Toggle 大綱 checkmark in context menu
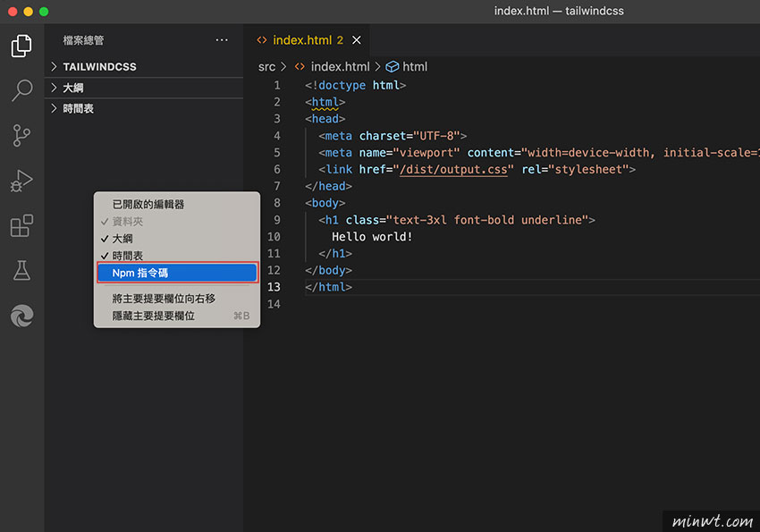The height and width of the screenshot is (532, 760). pyautogui.click(x=177, y=239)
